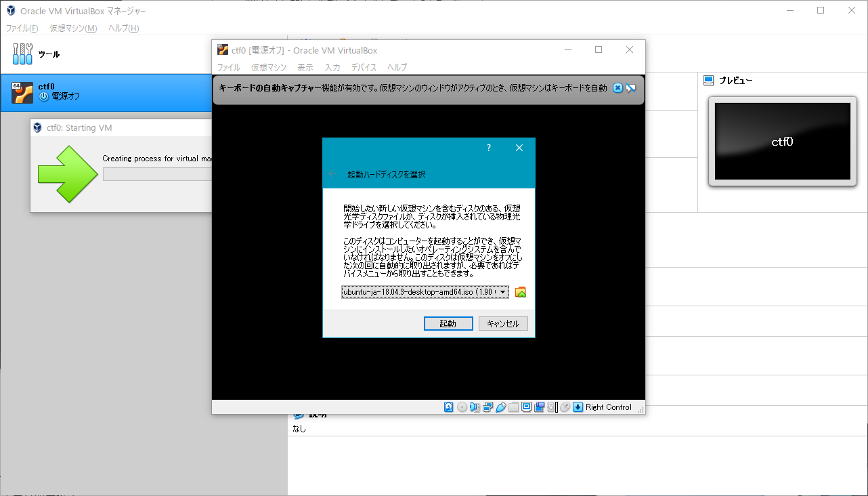Open the ファイル(F) menu in the Manager window

tap(22, 28)
